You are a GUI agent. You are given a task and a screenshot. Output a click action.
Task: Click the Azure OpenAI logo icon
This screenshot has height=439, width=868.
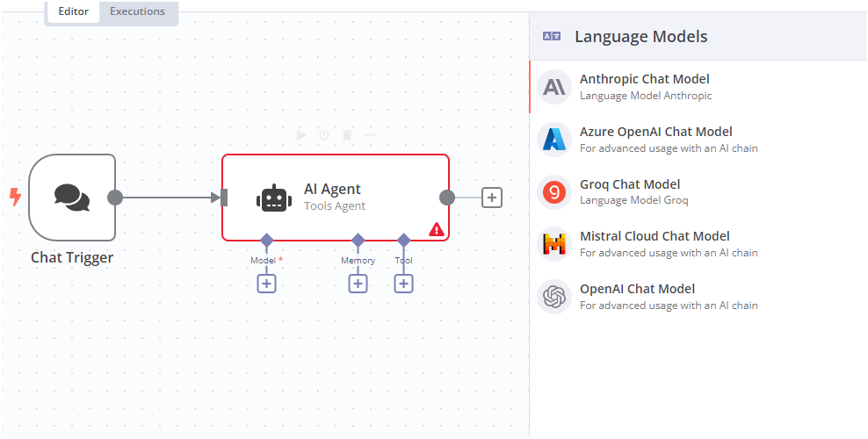(554, 140)
